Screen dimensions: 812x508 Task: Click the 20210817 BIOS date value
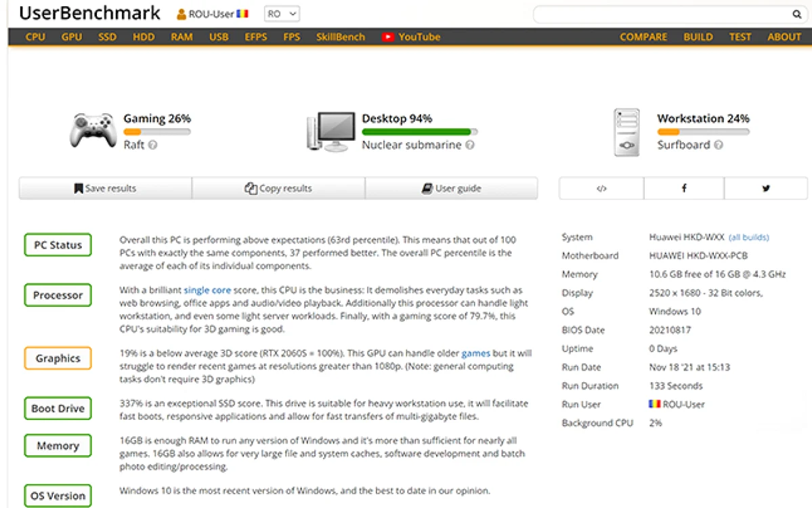click(x=670, y=331)
